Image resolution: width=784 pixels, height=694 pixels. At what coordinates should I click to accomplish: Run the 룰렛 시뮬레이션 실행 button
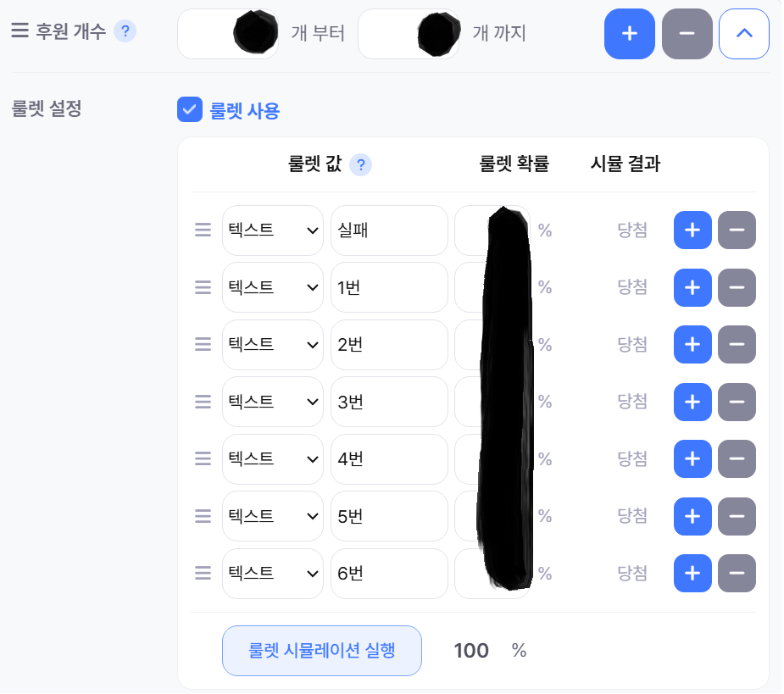tap(321, 651)
